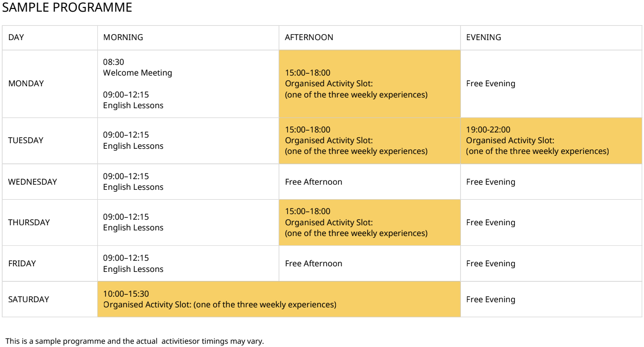The height and width of the screenshot is (347, 644).
Task: Click Friday's Free Afternoon cell
Action: [x=370, y=264]
